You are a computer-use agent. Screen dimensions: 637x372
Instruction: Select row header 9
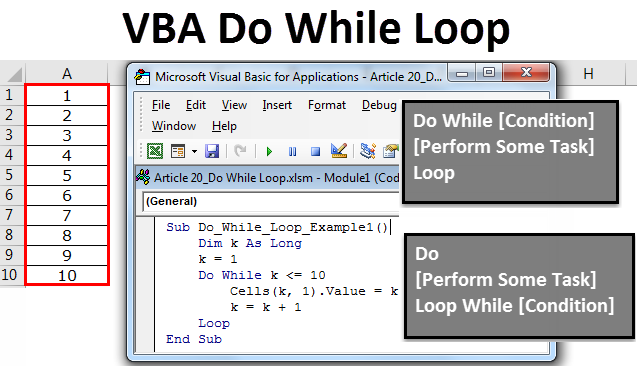point(9,255)
